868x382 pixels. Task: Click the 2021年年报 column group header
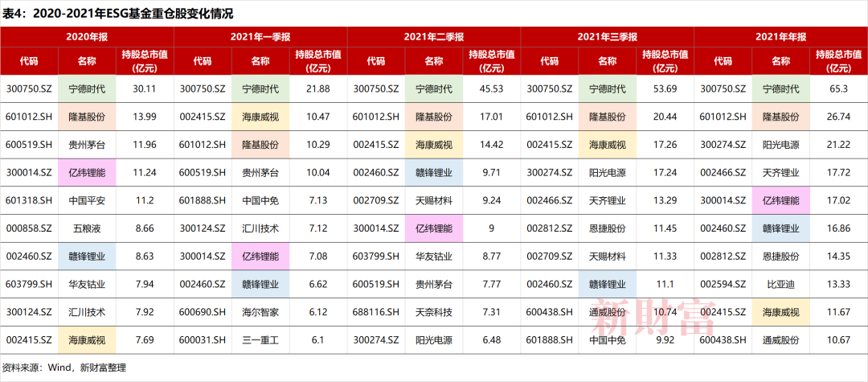[x=781, y=37]
